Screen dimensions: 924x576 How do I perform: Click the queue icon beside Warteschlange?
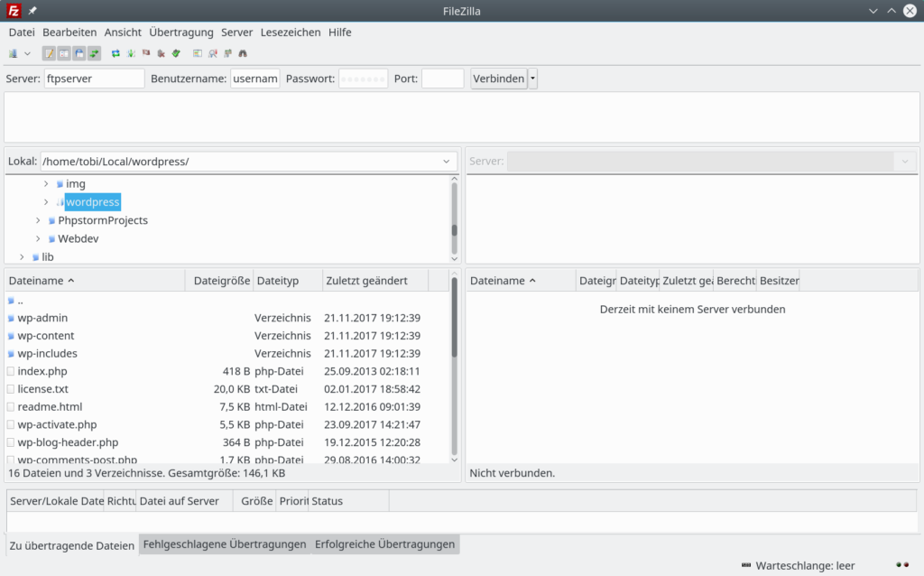pyautogui.click(x=746, y=565)
